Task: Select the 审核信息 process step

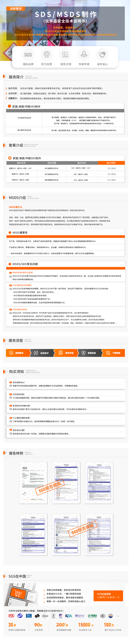Action: click(x=90, y=353)
